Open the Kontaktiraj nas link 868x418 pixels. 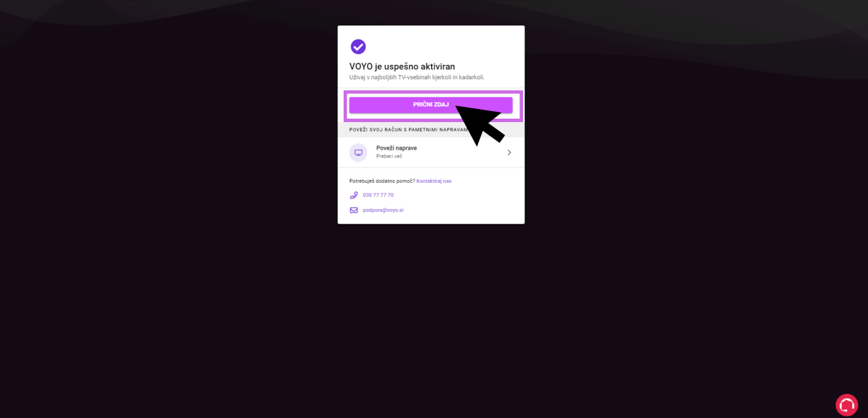[434, 181]
